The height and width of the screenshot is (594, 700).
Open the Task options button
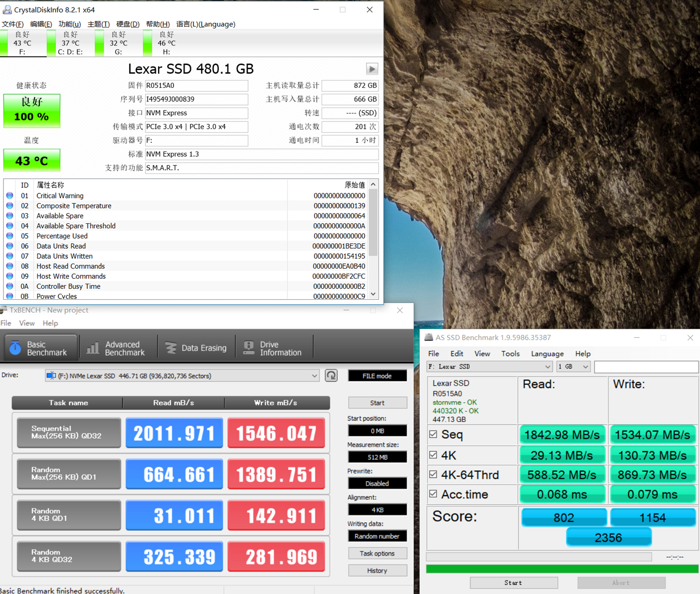tap(377, 554)
